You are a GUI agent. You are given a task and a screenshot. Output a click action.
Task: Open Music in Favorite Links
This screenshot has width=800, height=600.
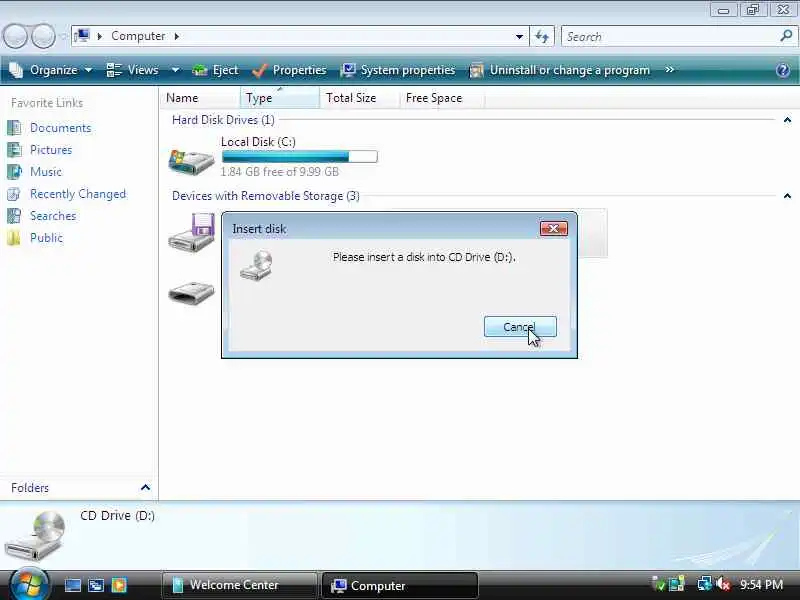(46, 171)
